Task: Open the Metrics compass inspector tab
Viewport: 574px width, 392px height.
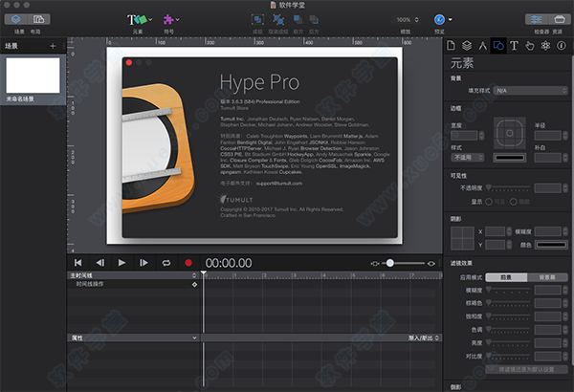Action: (483, 46)
